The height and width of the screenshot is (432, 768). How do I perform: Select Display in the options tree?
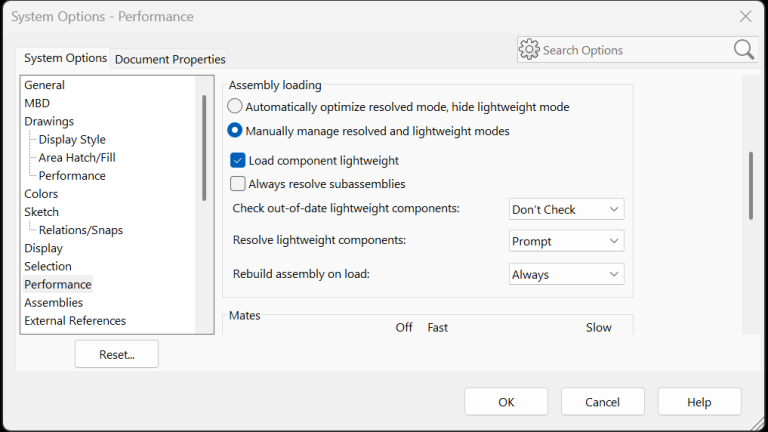pos(44,248)
